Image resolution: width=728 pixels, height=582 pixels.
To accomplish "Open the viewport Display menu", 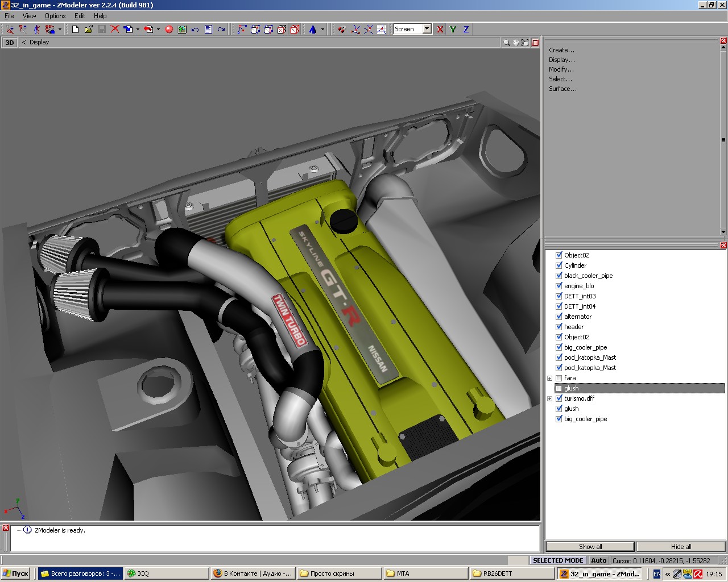I will tap(39, 43).
